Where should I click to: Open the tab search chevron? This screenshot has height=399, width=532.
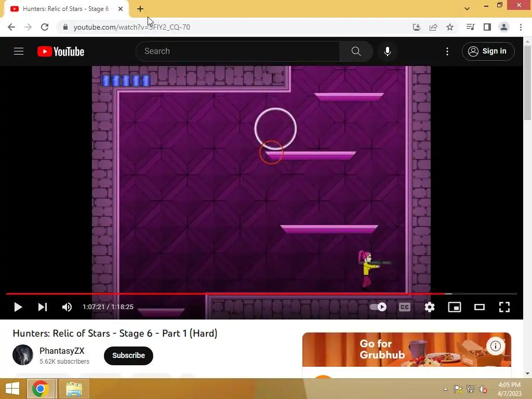(x=467, y=9)
